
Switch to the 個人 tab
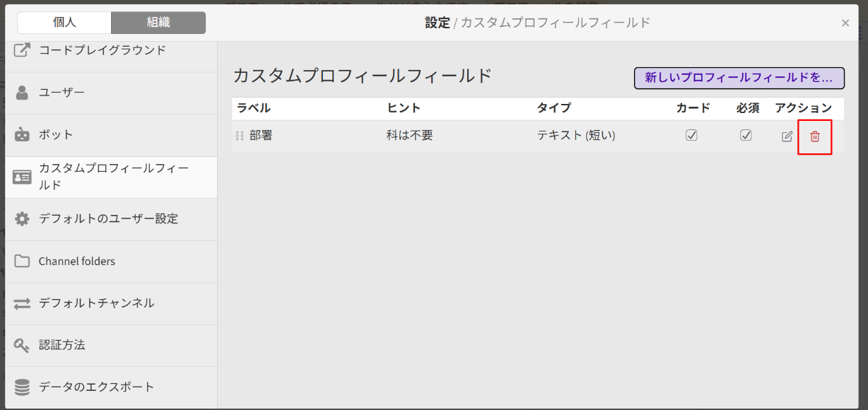coord(64,23)
